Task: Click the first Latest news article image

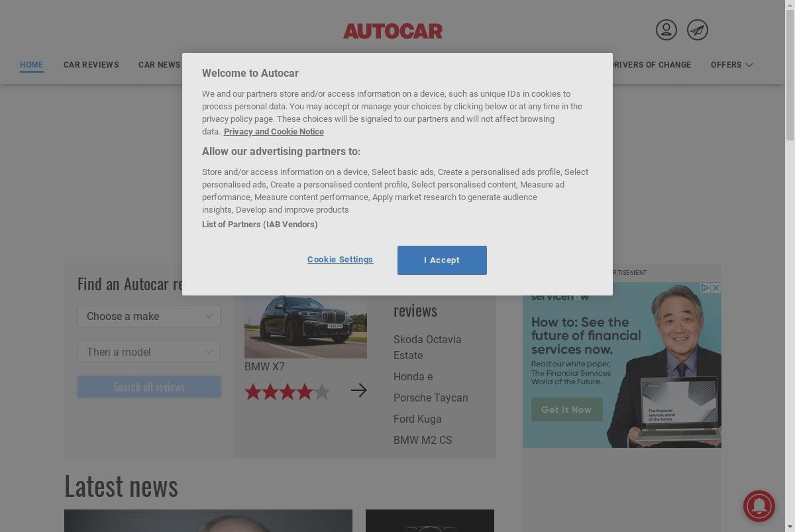Action: tap(208, 521)
